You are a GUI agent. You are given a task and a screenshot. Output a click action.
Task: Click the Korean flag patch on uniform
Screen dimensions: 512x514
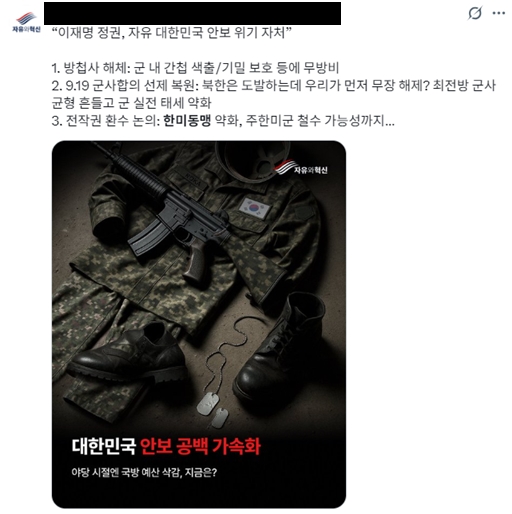coord(255,208)
